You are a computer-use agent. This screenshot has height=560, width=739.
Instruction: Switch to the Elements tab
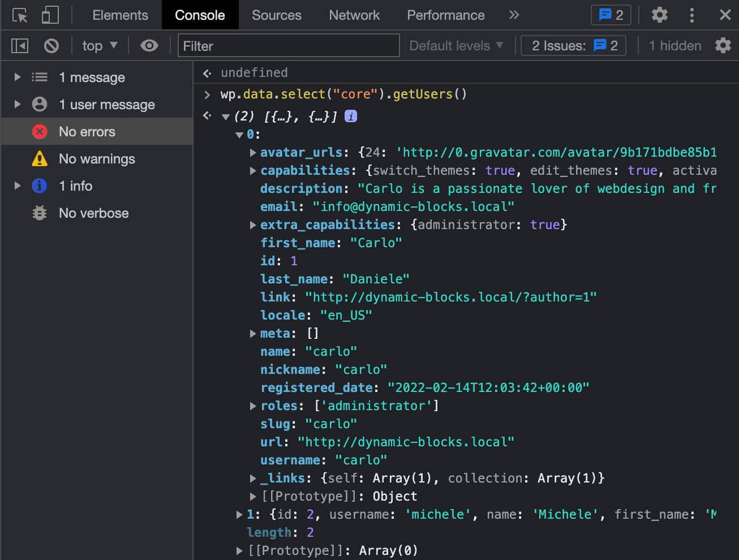point(120,15)
